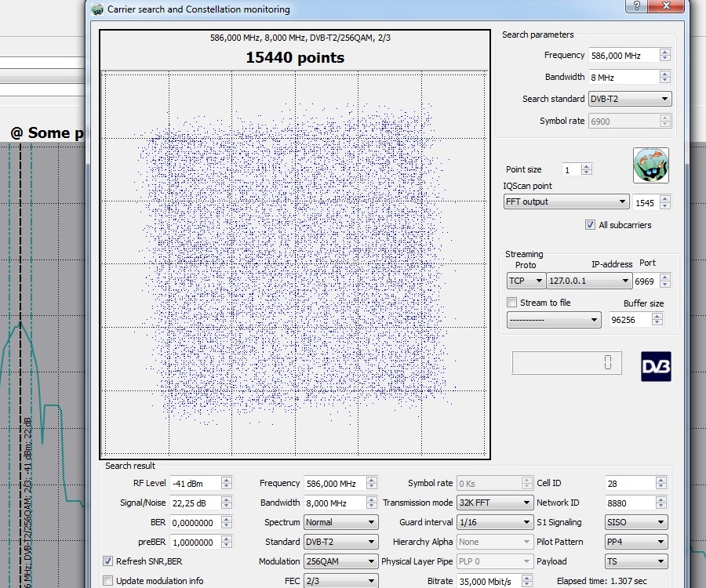The width and height of the screenshot is (706, 588).
Task: Click the IQScan subcarrier number 1545 field
Action: click(x=646, y=202)
